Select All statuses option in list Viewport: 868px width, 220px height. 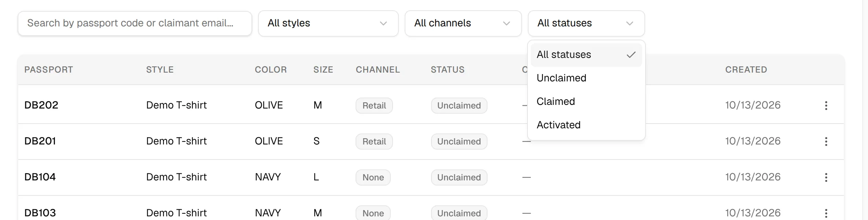pos(586,55)
